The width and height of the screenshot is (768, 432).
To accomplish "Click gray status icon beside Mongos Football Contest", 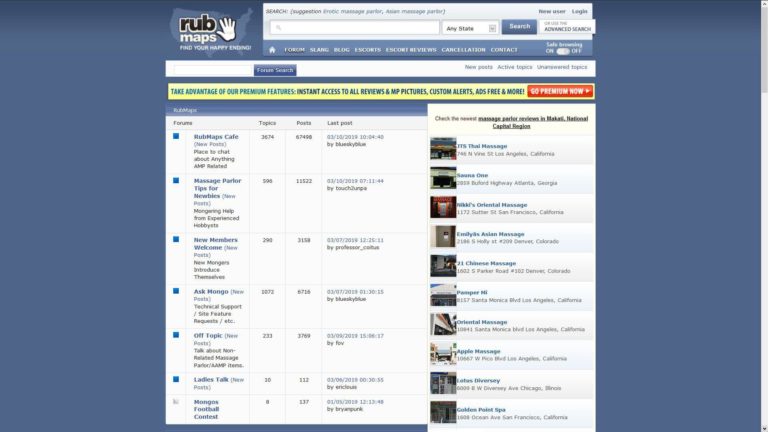I will tap(175, 401).
